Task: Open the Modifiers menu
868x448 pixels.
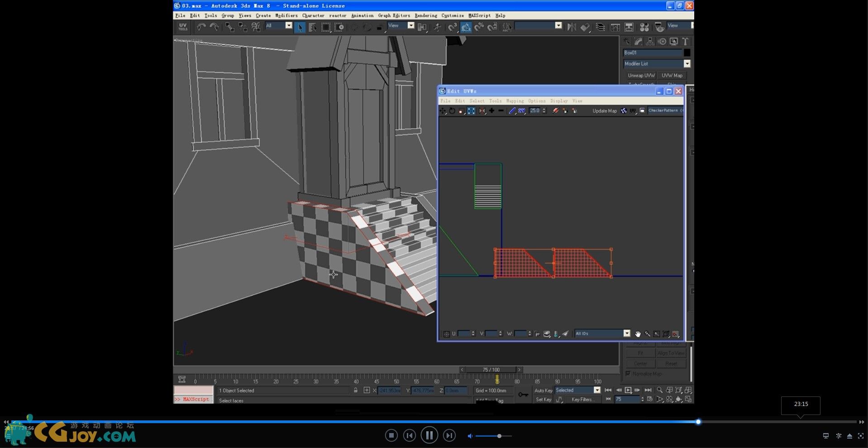Action: [286, 15]
